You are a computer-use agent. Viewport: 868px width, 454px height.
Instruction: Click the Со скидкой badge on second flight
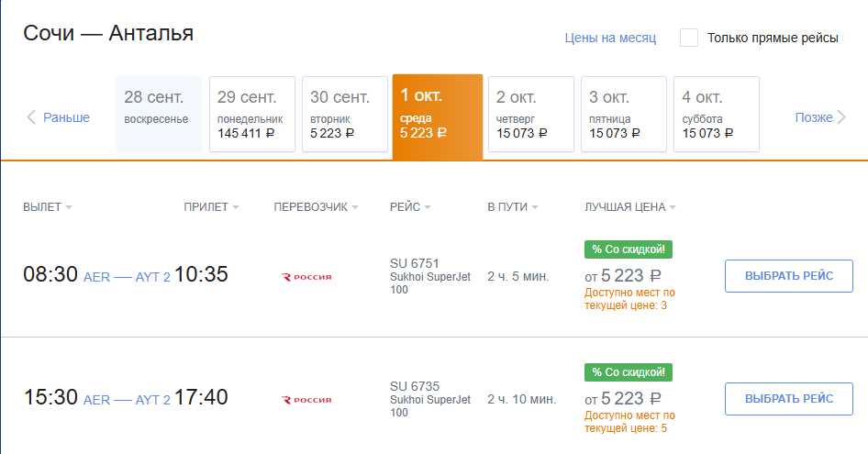629,372
